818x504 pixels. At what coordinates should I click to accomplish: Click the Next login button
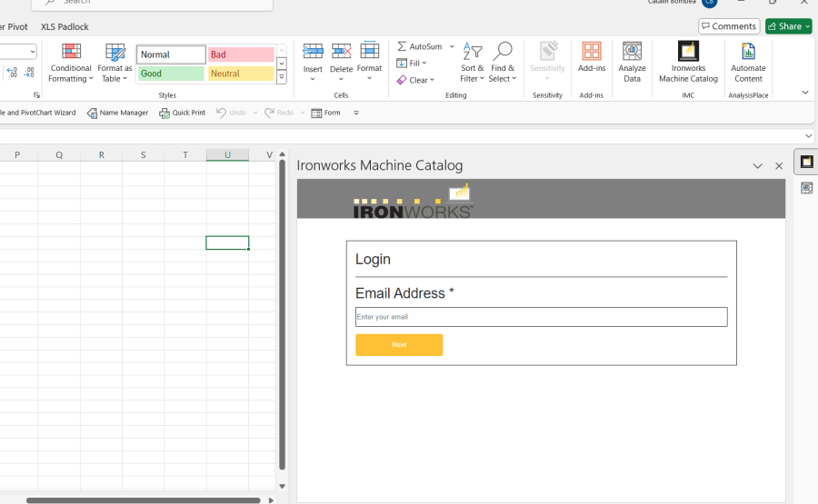[x=399, y=344]
